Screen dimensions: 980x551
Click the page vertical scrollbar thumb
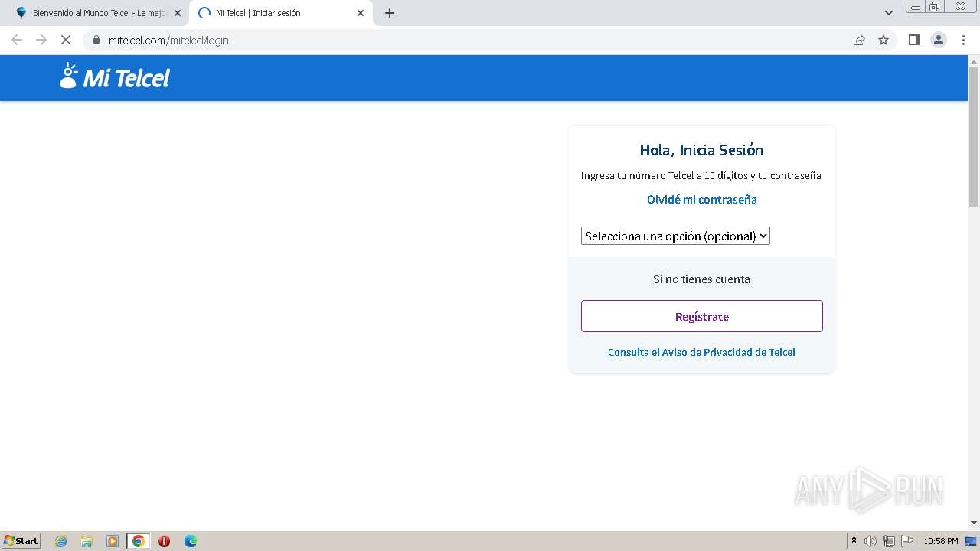click(974, 136)
